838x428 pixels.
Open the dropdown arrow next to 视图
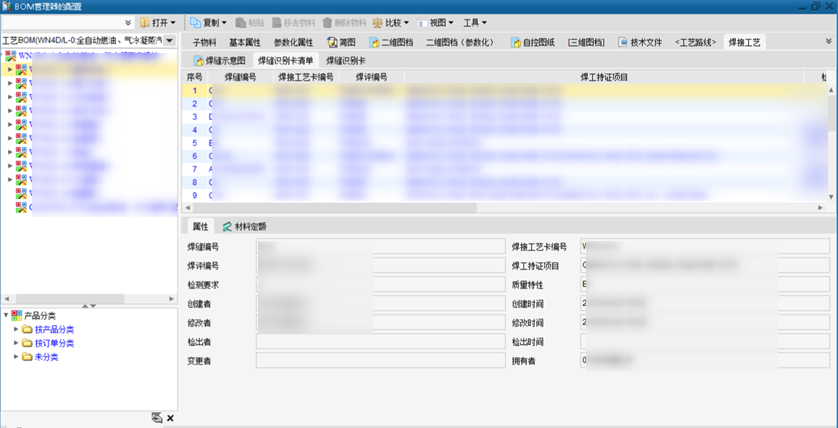[x=451, y=22]
